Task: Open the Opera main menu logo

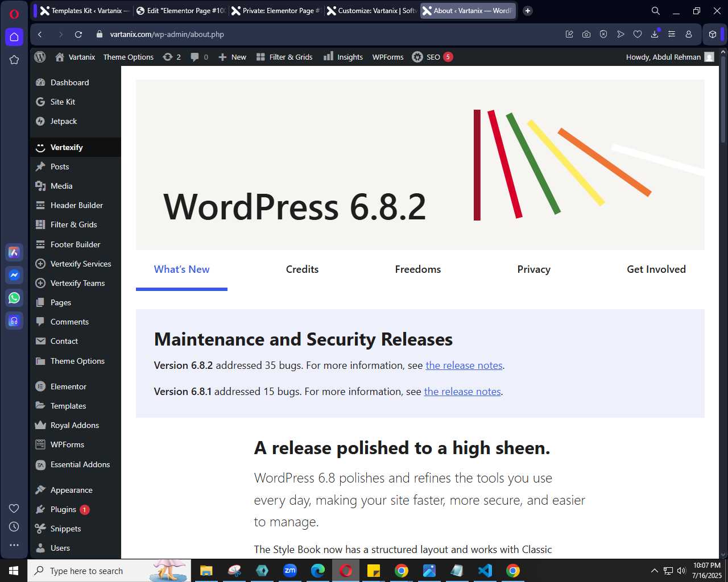Action: 14,14
